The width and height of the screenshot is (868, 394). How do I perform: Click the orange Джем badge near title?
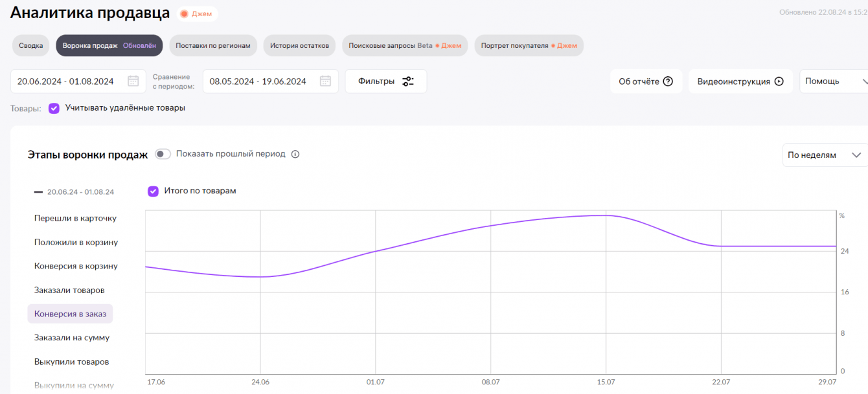coord(197,14)
